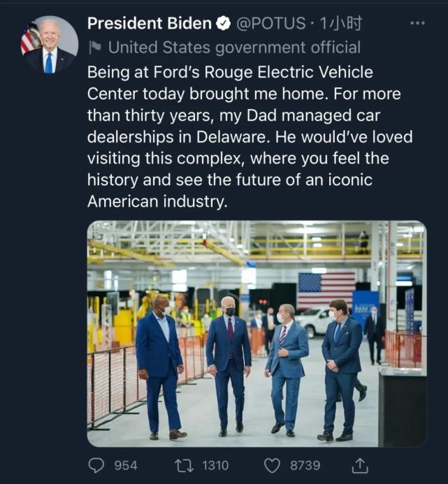The height and width of the screenshot is (484, 448).
Task: Open the reply comment bubble icon
Action: click(x=96, y=465)
